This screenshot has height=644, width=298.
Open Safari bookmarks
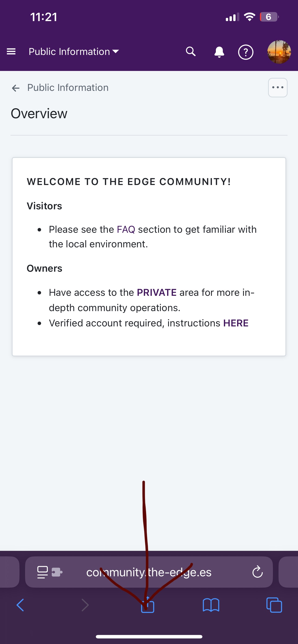(x=211, y=605)
